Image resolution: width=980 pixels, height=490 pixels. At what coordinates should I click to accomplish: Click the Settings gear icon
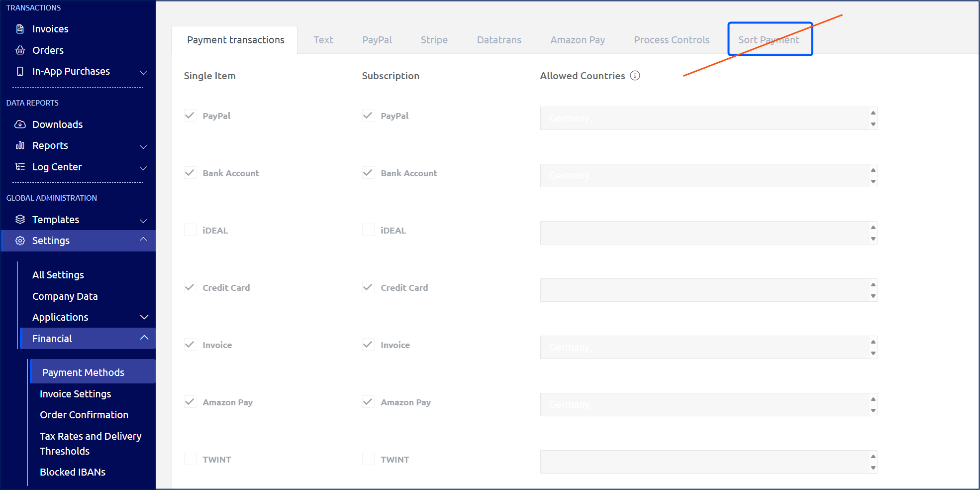click(x=20, y=241)
